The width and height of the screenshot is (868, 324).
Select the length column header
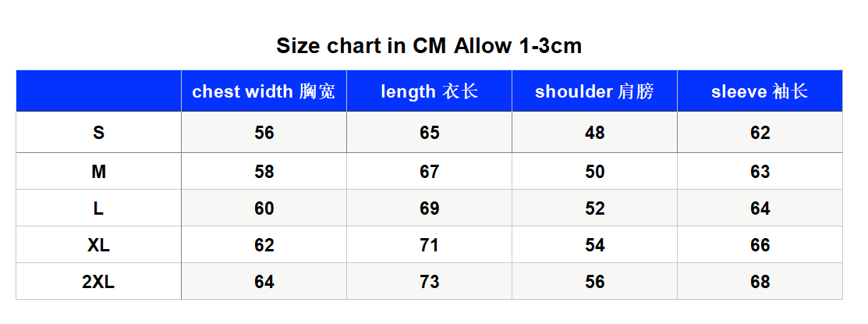pos(430,91)
